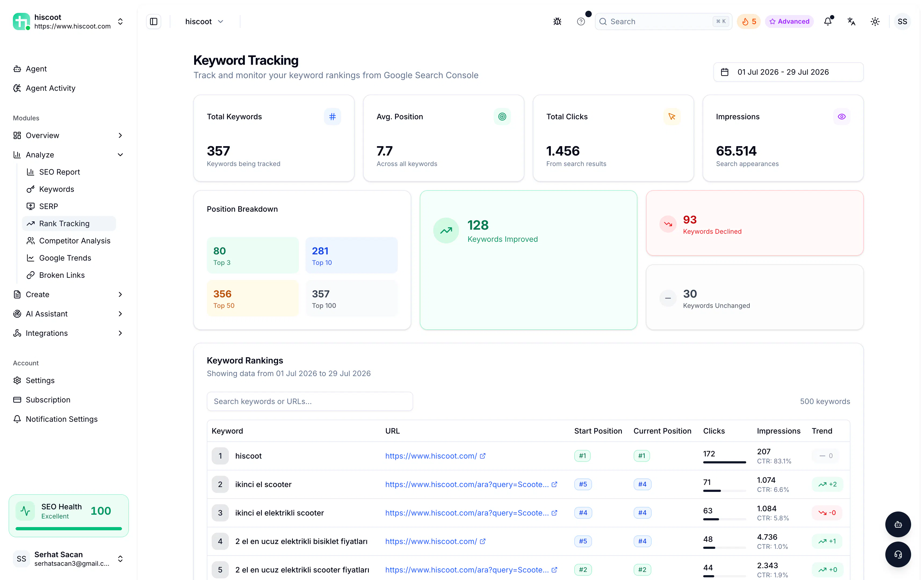Click the Total Keywords hash icon
The width and height of the screenshot is (924, 580).
(332, 117)
